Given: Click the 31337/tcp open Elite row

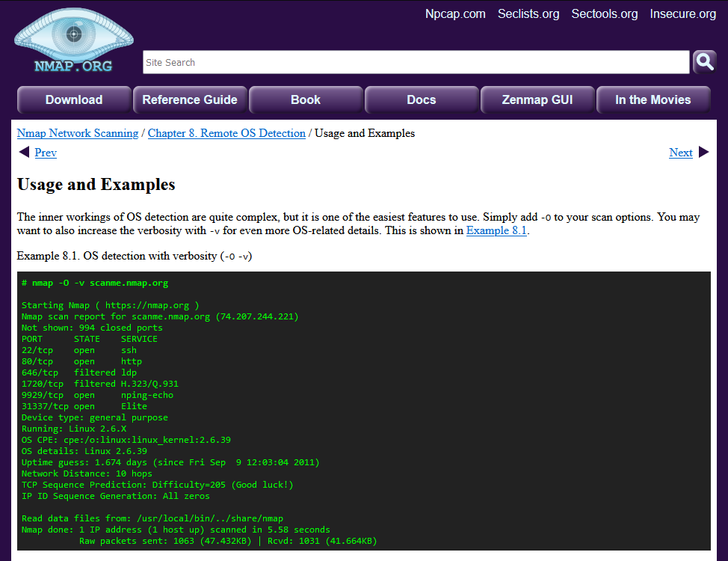Looking at the screenshot, I should (84, 406).
